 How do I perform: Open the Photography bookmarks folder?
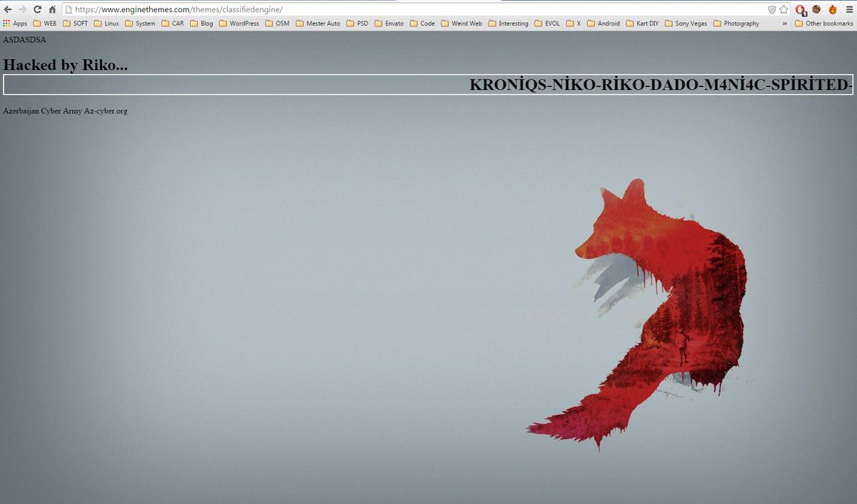[736, 24]
